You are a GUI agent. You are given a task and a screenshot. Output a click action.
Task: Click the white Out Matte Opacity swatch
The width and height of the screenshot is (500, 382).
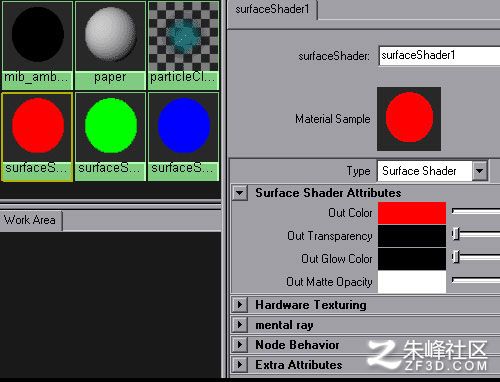coord(412,282)
